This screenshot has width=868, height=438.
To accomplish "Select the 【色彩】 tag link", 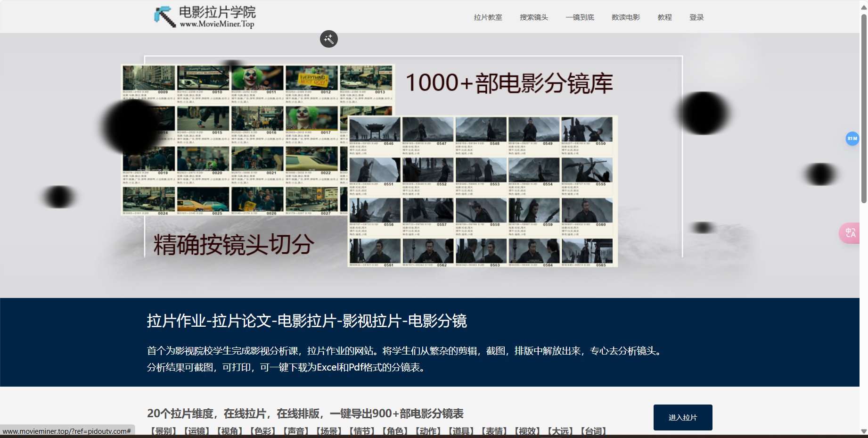I will click(x=262, y=430).
